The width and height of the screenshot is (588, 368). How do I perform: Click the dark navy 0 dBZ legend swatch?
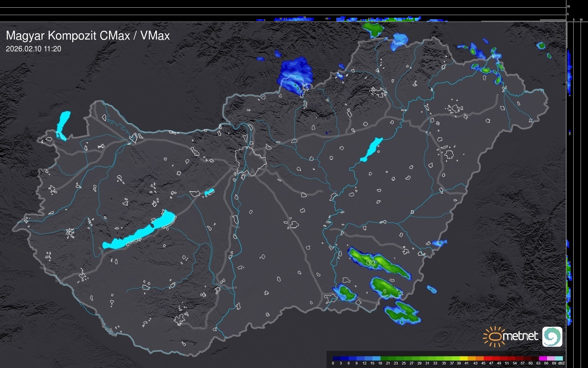click(x=337, y=358)
